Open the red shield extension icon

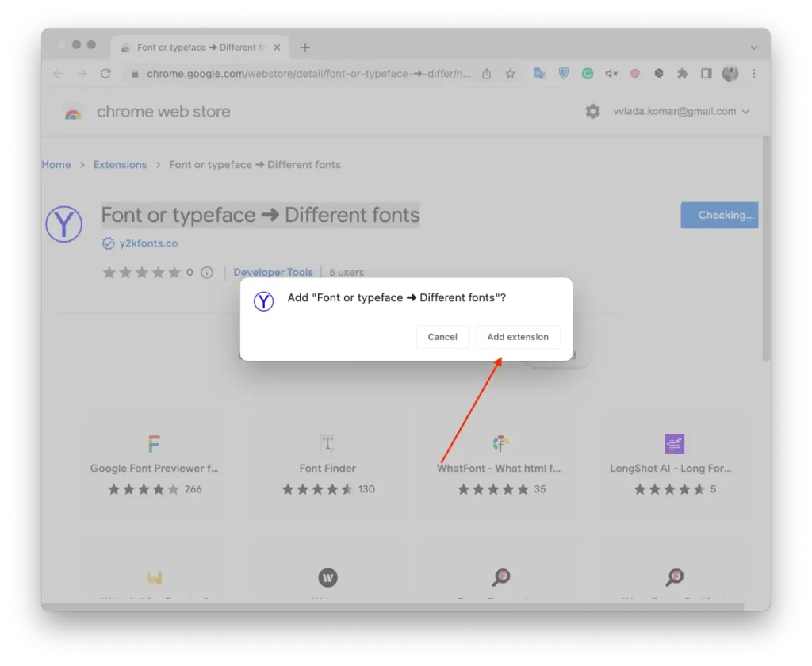point(635,74)
